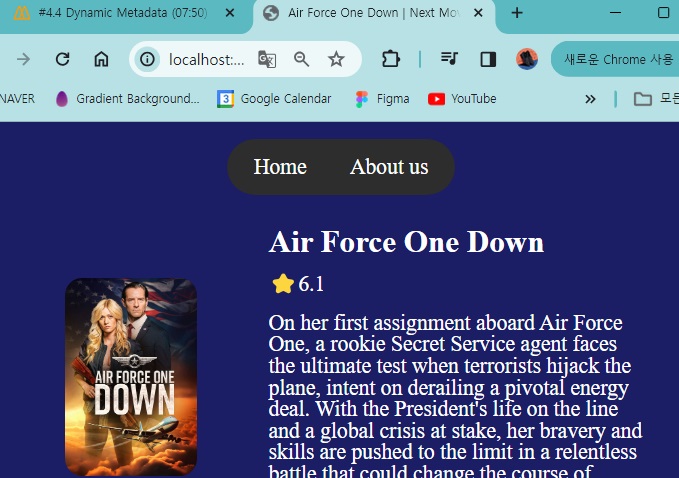Toggle the Chrome side panel

[488, 59]
